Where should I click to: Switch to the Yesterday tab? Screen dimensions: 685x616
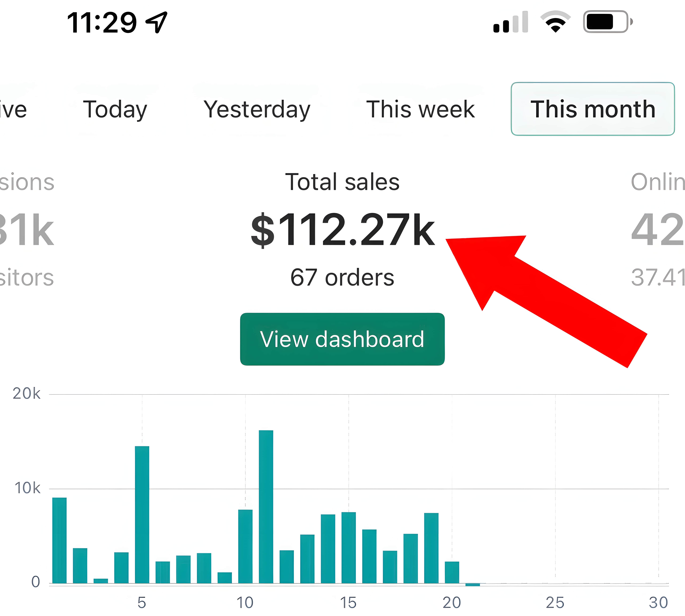click(257, 109)
